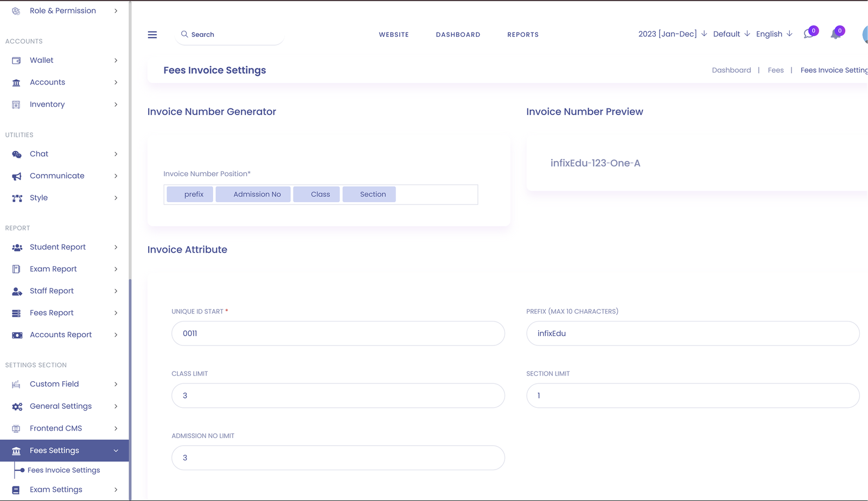This screenshot has height=501, width=868.
Task: Switch to the REPORTS menu item
Action: pos(522,34)
